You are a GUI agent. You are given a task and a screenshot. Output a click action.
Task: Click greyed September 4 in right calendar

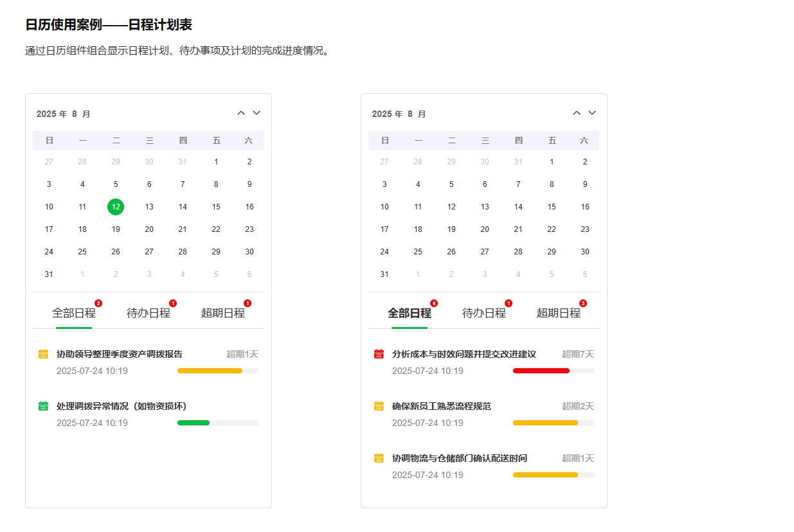pos(518,274)
